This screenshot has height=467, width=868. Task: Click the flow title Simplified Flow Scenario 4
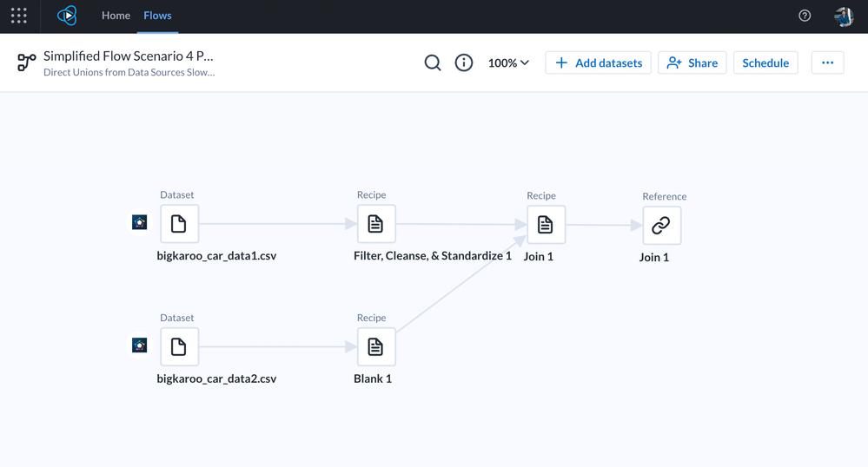pos(129,56)
